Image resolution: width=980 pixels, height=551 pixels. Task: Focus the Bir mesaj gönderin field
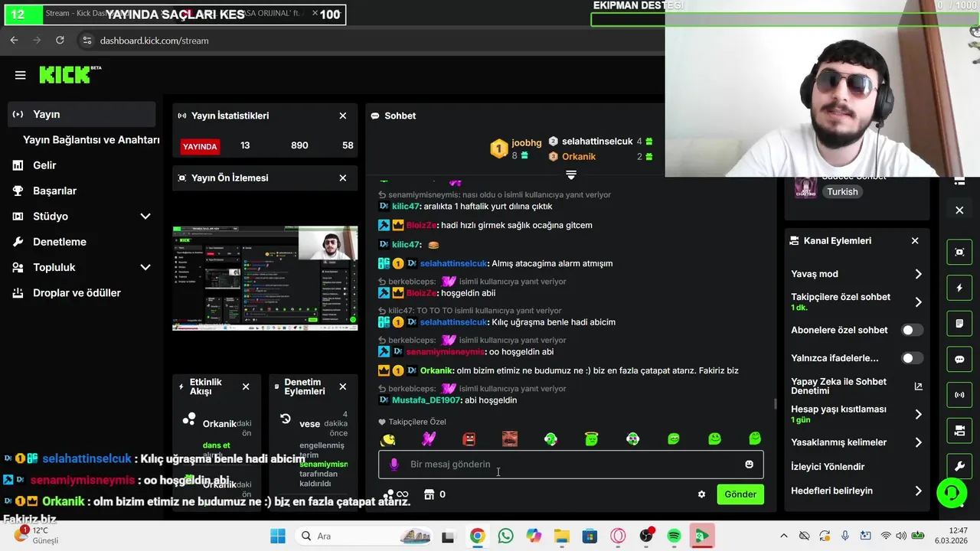pyautogui.click(x=571, y=465)
